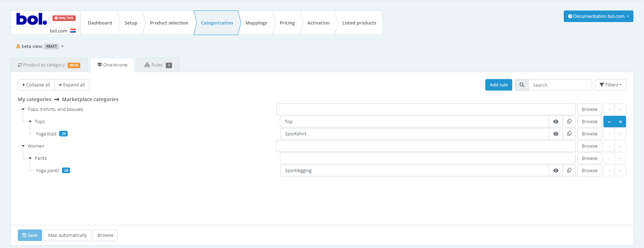Click Map automatically button
Image resolution: width=644 pixels, height=248 pixels.
click(67, 235)
